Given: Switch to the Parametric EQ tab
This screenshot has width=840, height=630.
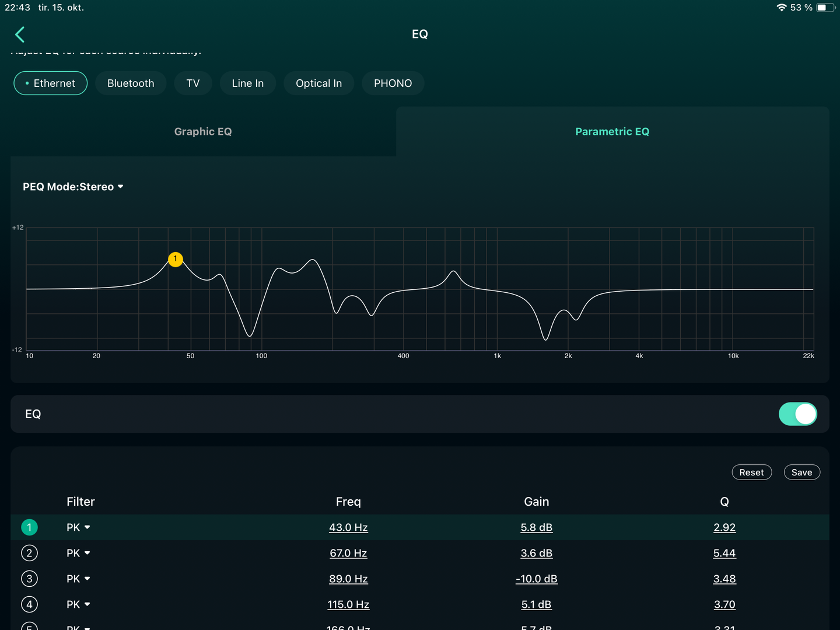Looking at the screenshot, I should tap(612, 132).
